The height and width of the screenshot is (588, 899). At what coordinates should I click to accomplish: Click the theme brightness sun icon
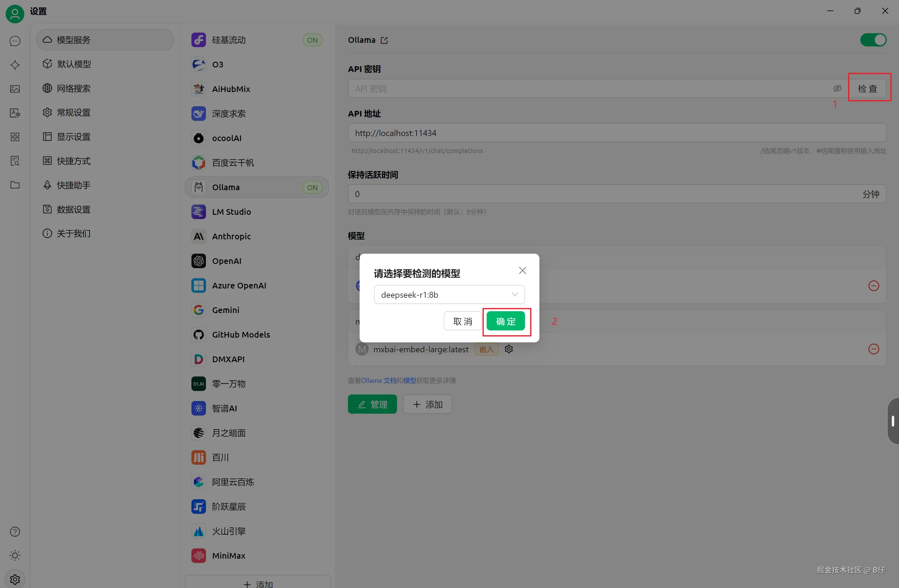coord(15,555)
